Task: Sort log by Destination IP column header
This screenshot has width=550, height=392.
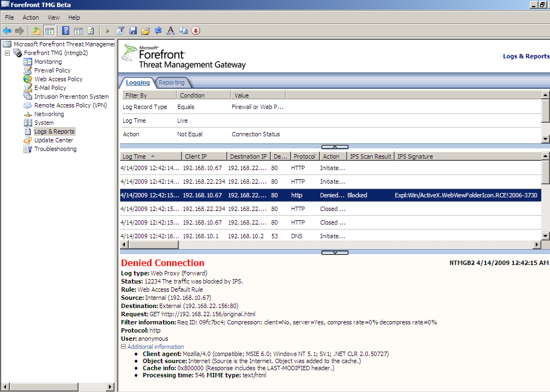Action: [x=249, y=156]
